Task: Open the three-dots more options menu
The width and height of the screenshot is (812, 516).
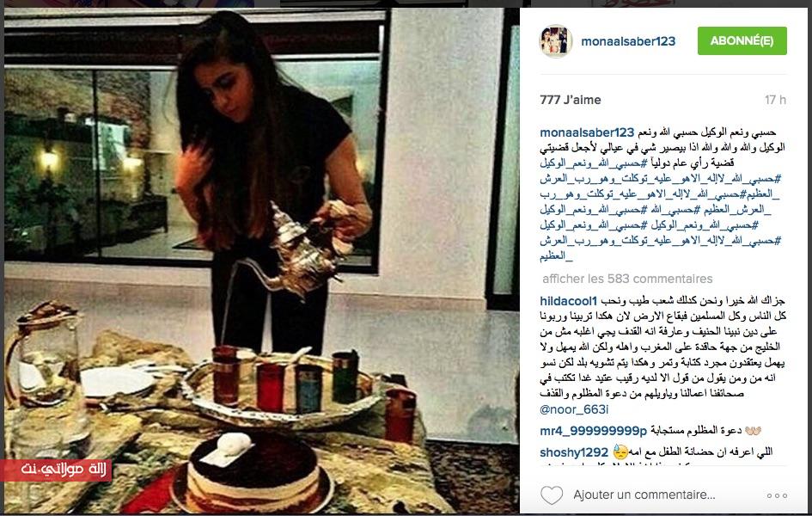Action: (x=777, y=496)
